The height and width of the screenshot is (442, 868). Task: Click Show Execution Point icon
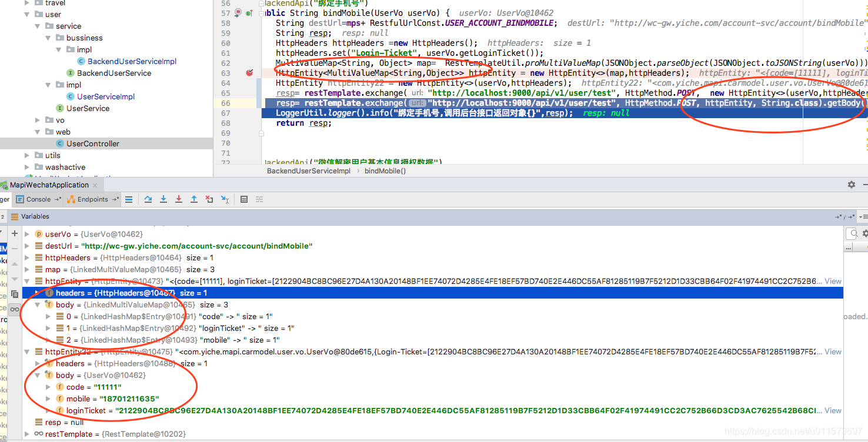coord(129,199)
